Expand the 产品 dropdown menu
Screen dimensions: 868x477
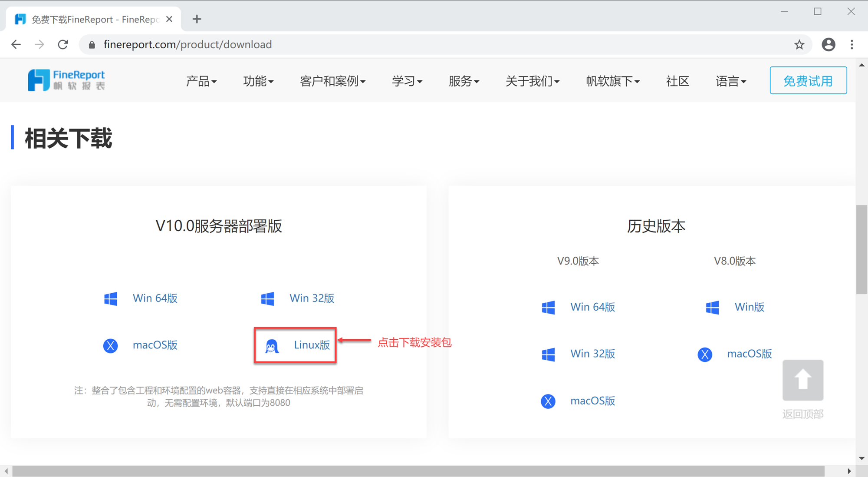(x=201, y=81)
